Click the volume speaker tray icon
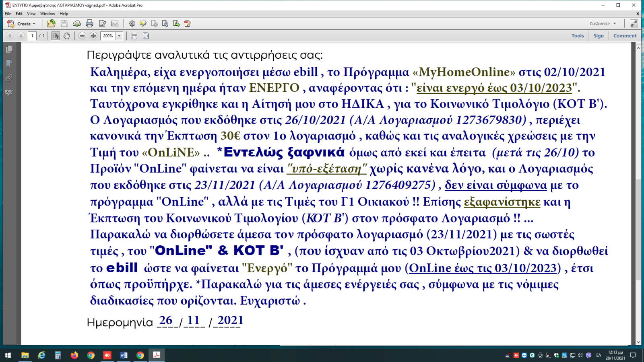Viewport: 644px width, 362px height. point(580,355)
